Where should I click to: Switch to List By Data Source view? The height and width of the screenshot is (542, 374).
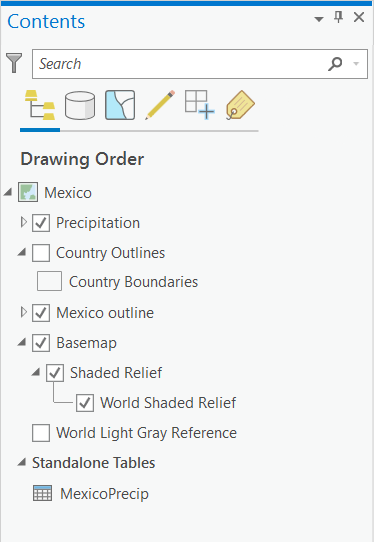(80, 105)
